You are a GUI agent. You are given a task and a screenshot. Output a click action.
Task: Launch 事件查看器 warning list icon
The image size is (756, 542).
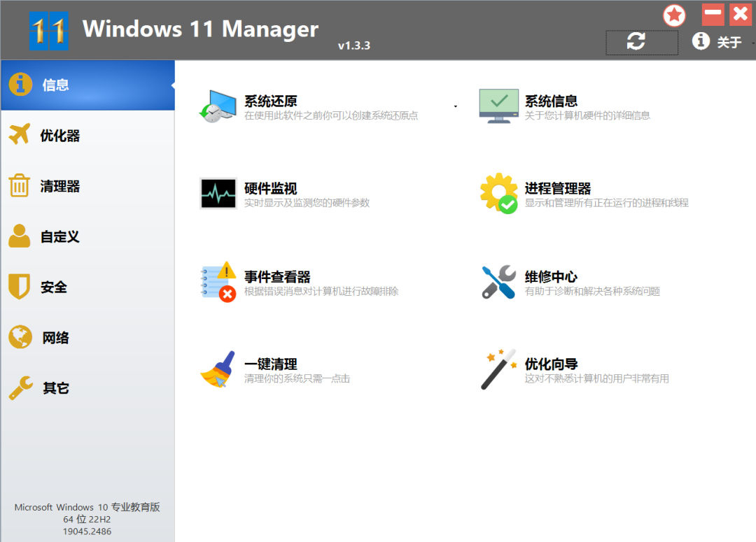click(218, 282)
